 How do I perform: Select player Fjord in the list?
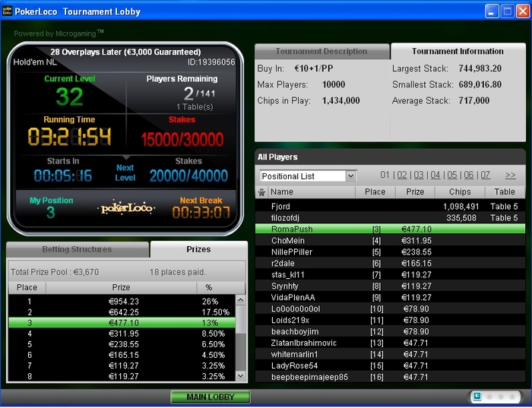point(390,206)
